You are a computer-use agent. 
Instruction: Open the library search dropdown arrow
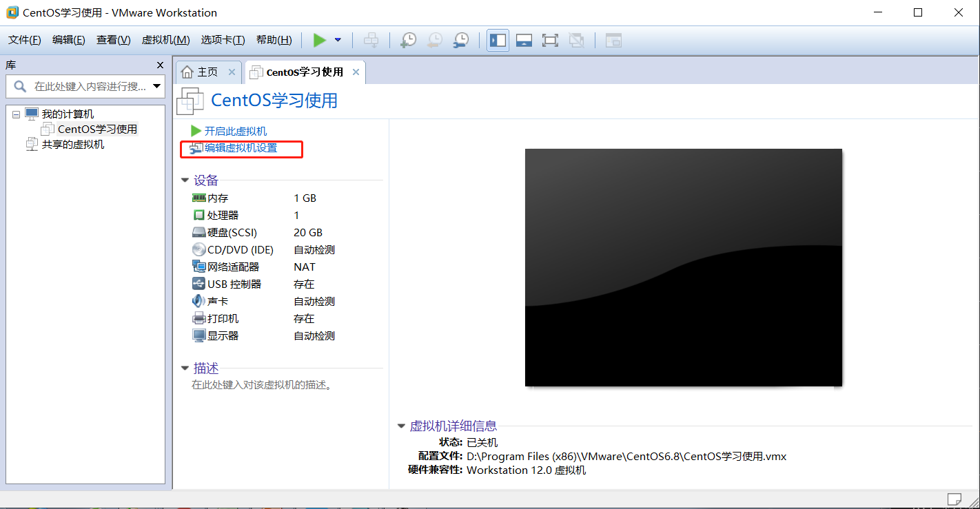(x=157, y=87)
